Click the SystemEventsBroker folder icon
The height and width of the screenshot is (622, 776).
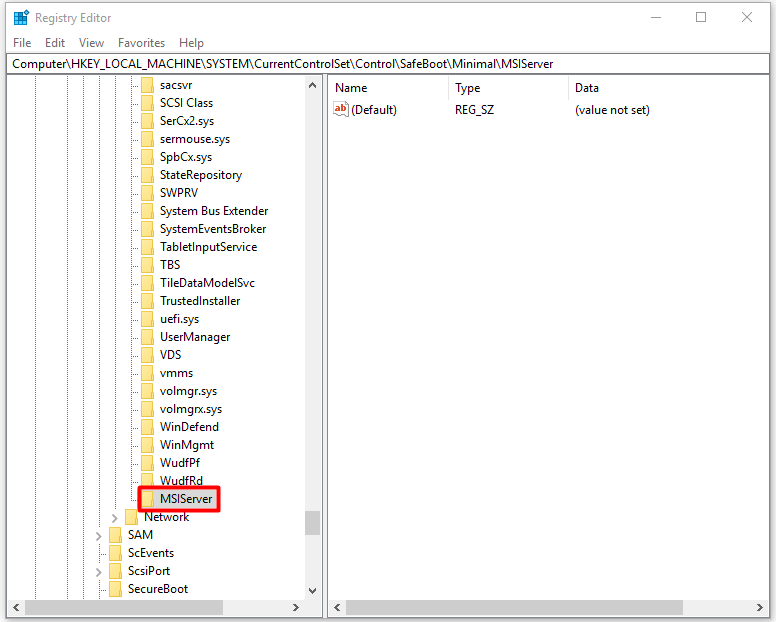(x=147, y=229)
